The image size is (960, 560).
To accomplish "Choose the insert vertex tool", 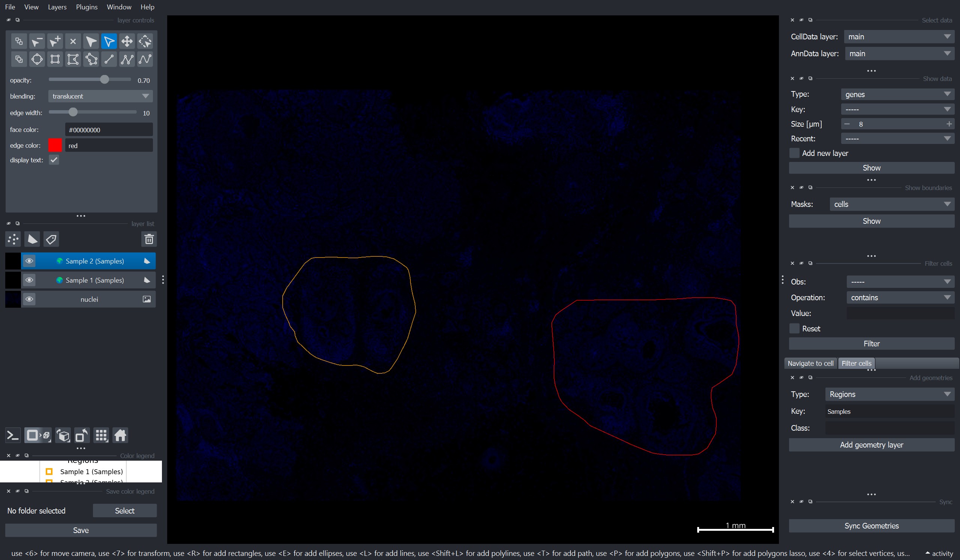I will click(x=55, y=41).
